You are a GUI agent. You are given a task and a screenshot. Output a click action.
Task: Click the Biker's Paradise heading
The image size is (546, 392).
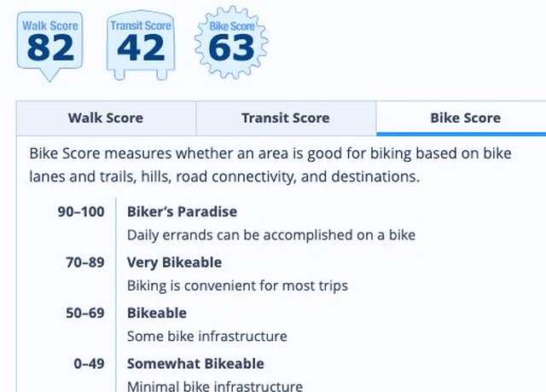point(182,211)
